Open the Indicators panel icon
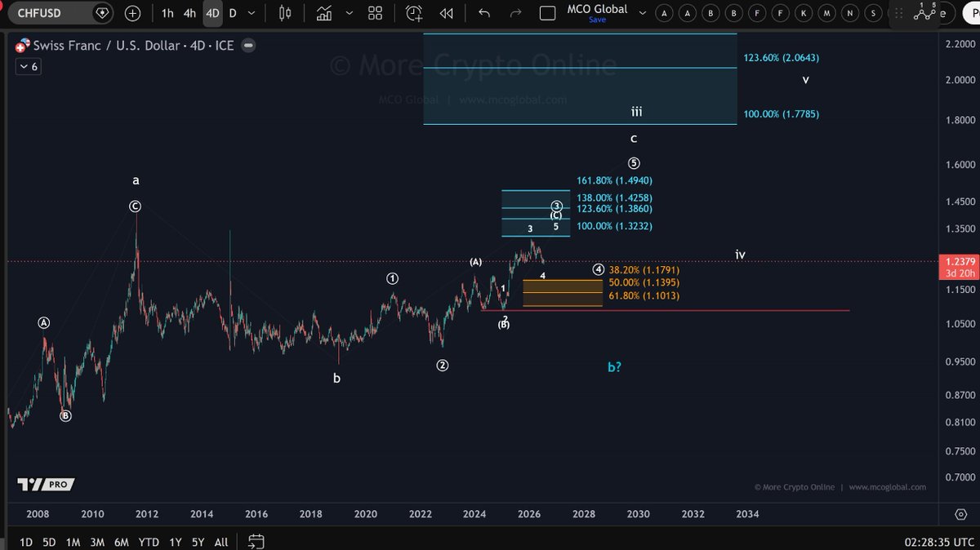 click(324, 13)
